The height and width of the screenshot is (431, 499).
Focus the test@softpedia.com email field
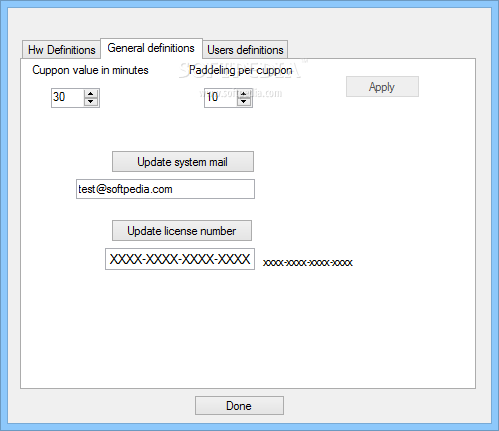(x=165, y=189)
